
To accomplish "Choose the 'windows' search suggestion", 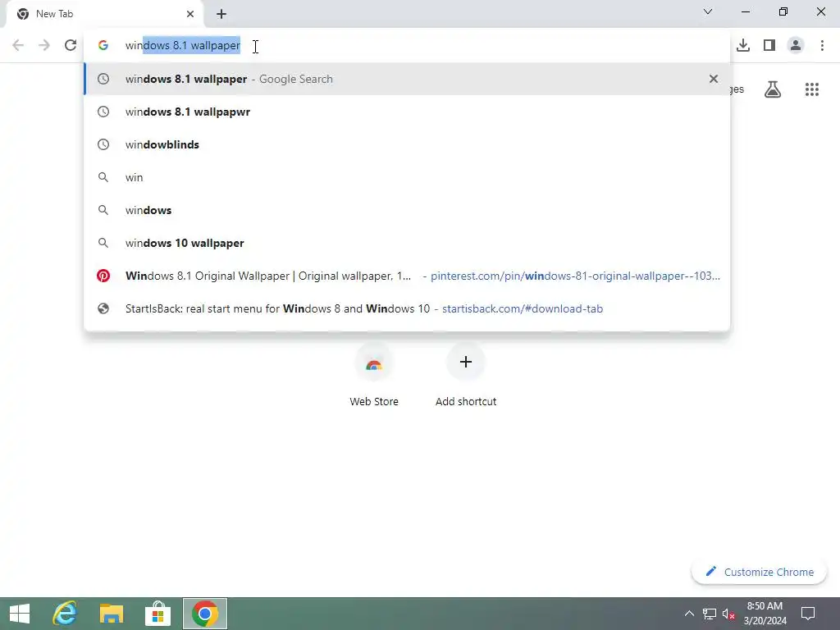I will (407, 210).
